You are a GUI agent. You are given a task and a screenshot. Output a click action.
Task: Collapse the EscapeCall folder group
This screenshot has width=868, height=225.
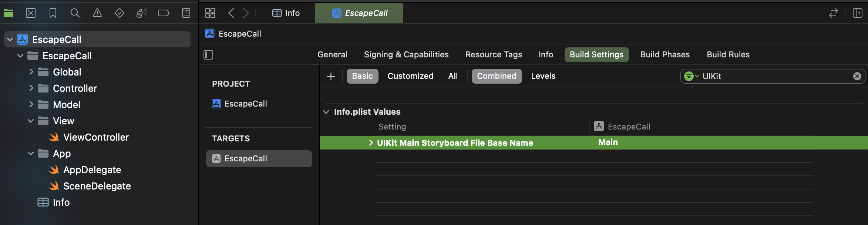point(20,56)
